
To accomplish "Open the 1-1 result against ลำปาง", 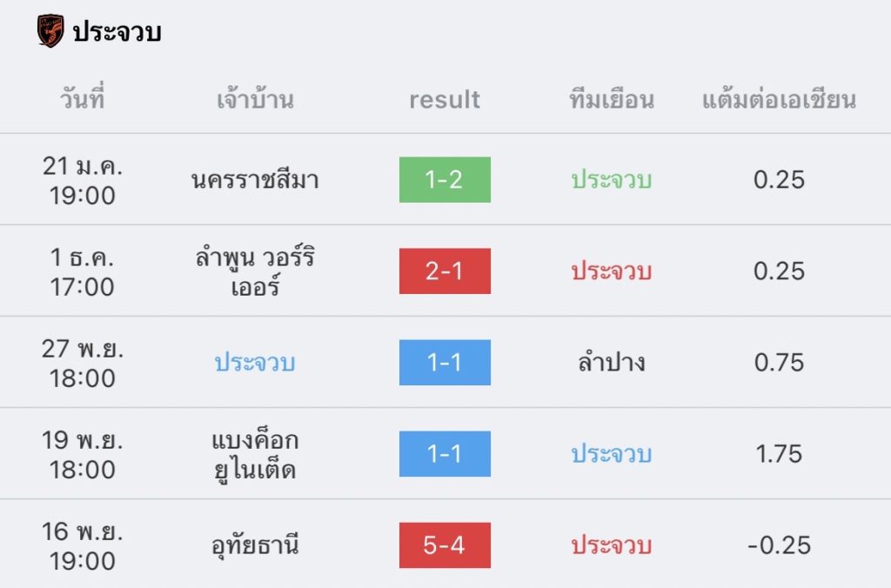I will click(445, 363).
